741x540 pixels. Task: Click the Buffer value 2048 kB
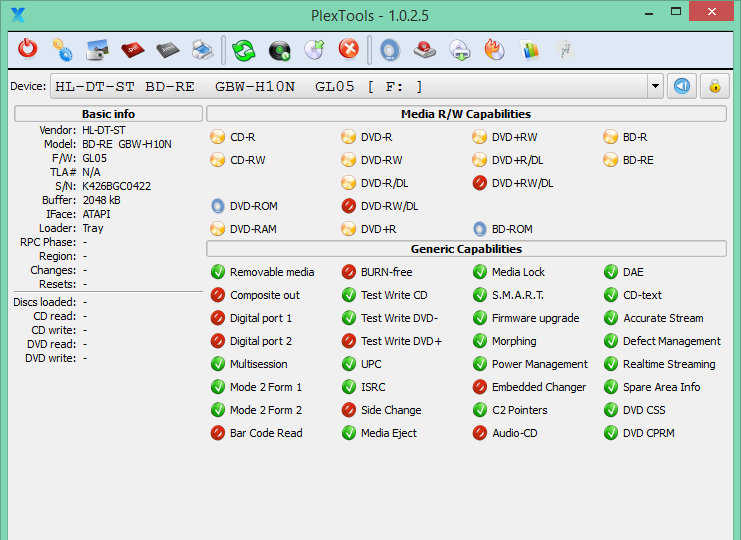click(101, 200)
